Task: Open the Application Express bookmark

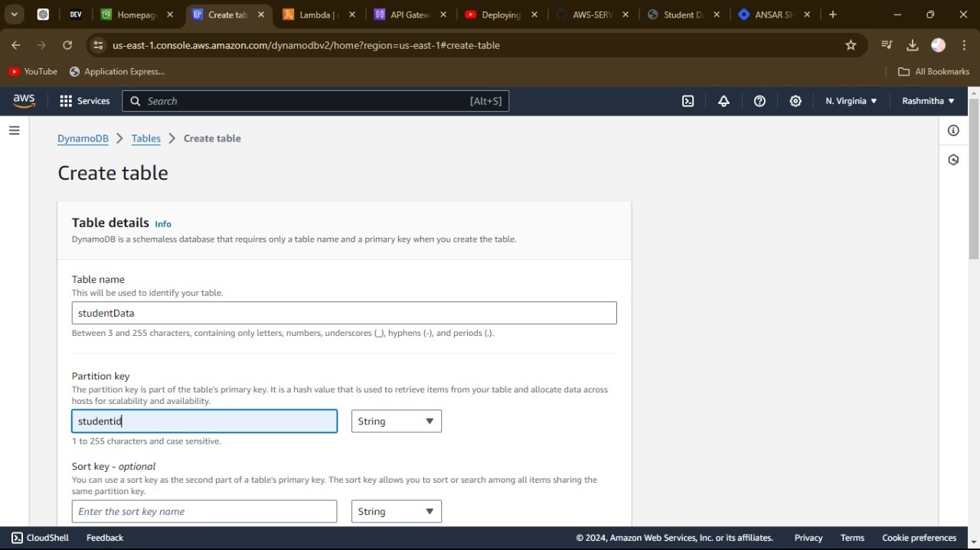Action: tap(117, 71)
